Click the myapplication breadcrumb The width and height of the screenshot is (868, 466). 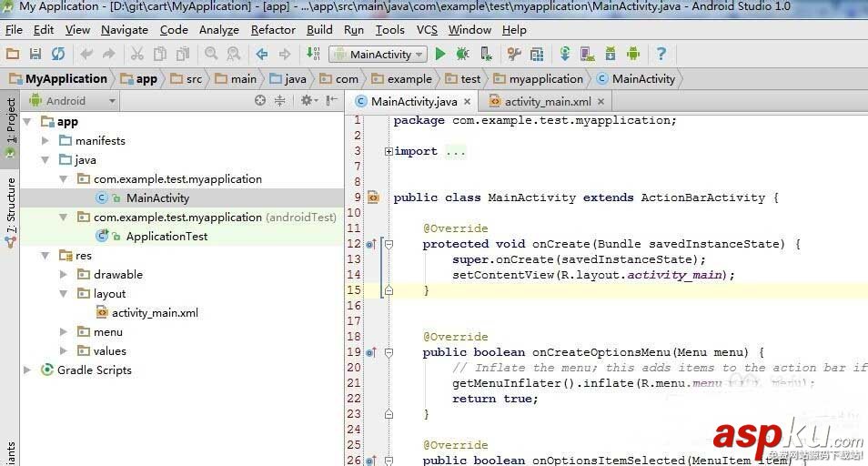[539, 79]
